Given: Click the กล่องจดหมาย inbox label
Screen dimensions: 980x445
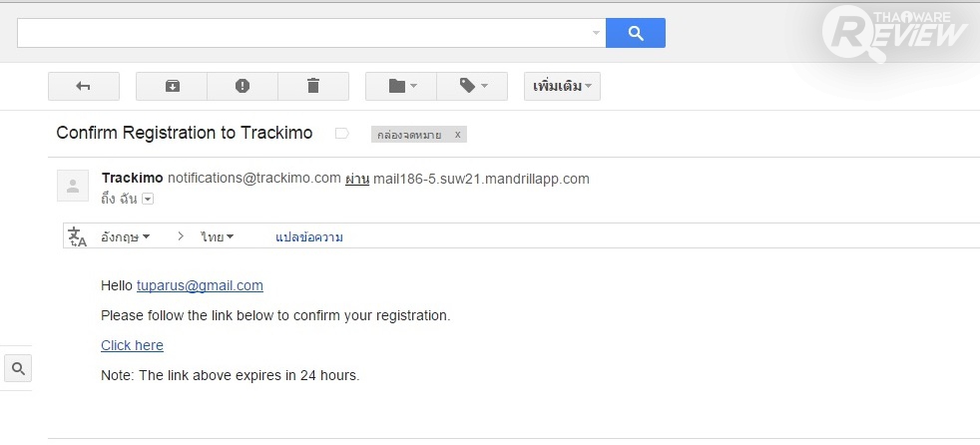Looking at the screenshot, I should (x=409, y=135).
